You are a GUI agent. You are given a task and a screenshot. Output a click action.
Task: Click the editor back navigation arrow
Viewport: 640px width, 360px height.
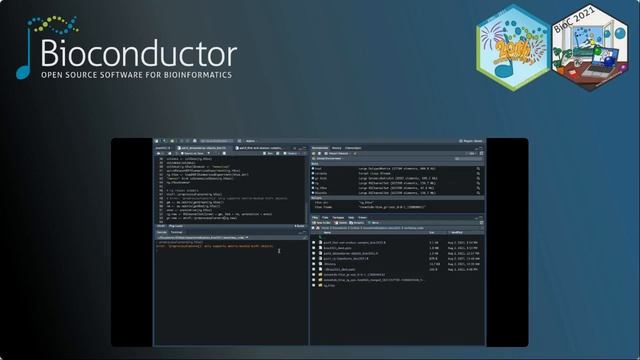pos(158,153)
